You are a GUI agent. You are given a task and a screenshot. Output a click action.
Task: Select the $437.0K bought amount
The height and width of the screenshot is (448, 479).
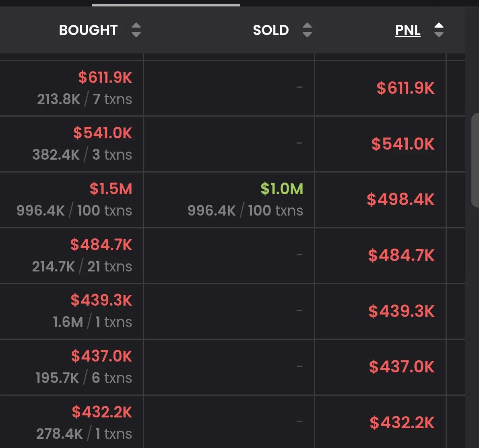102,356
